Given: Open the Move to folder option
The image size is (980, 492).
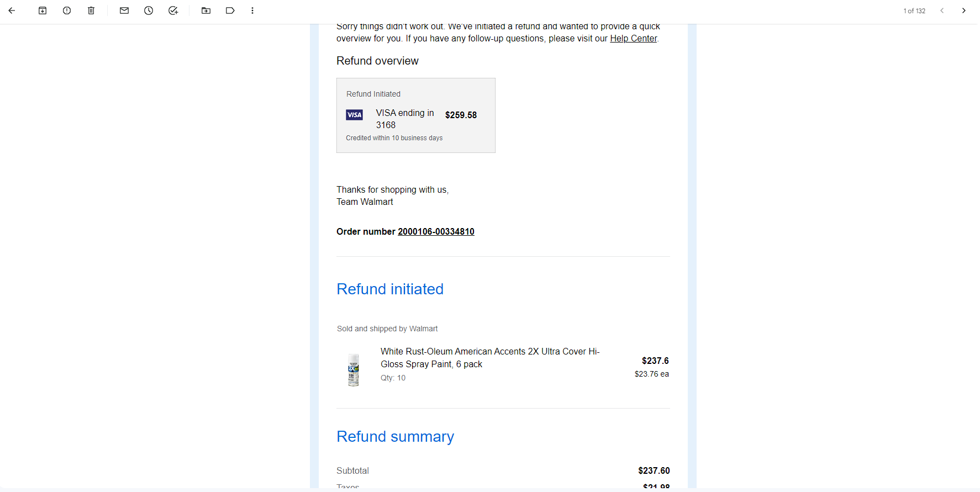Looking at the screenshot, I should tap(206, 10).
